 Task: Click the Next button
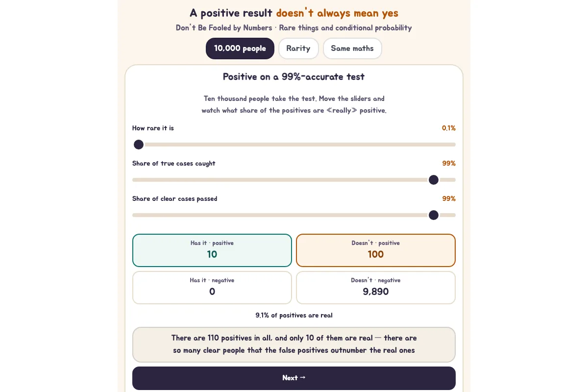294,378
